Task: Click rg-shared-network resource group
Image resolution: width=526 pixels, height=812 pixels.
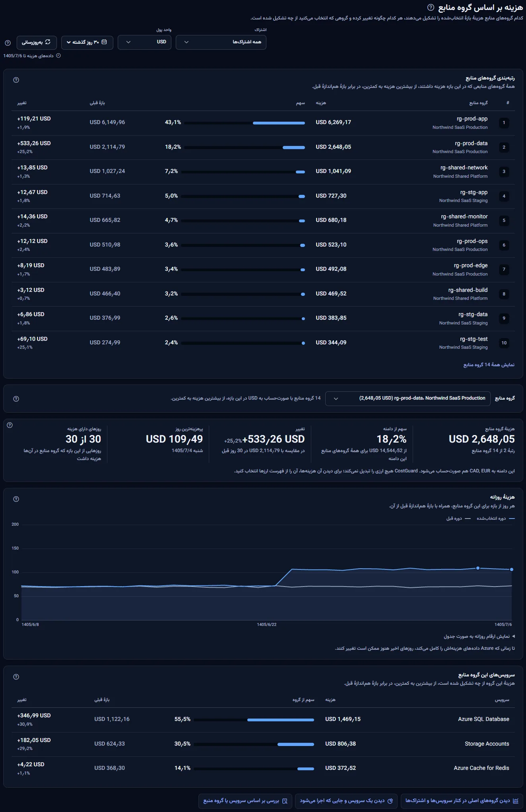Action: click(464, 168)
